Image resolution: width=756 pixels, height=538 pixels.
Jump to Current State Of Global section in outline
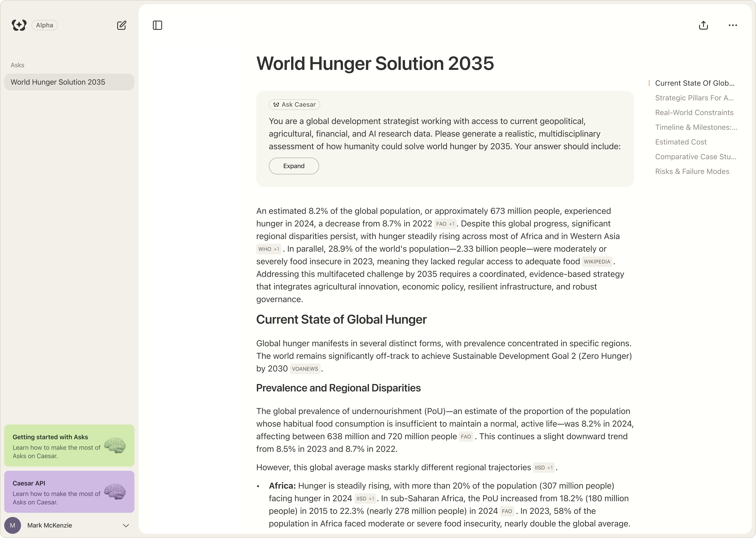point(694,83)
